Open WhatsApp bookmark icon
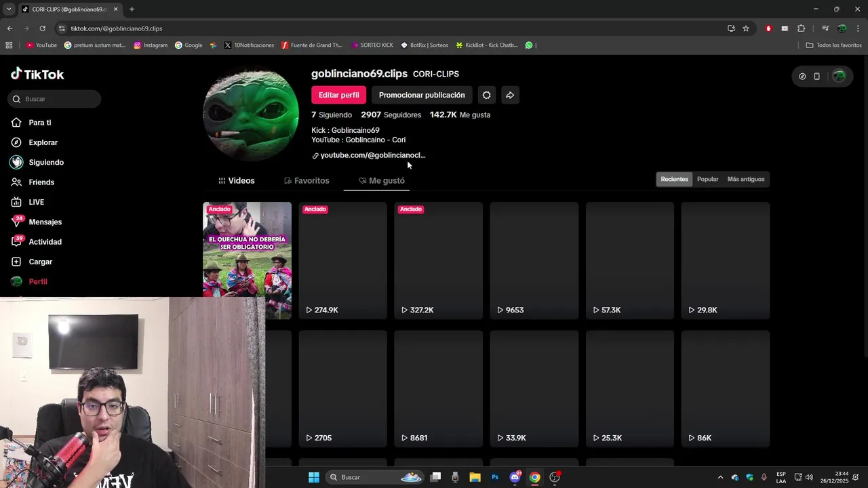868x488 pixels. click(529, 45)
